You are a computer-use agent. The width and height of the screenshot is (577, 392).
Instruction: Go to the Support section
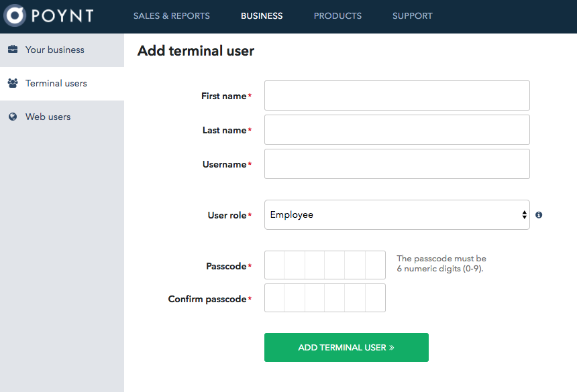(x=412, y=16)
